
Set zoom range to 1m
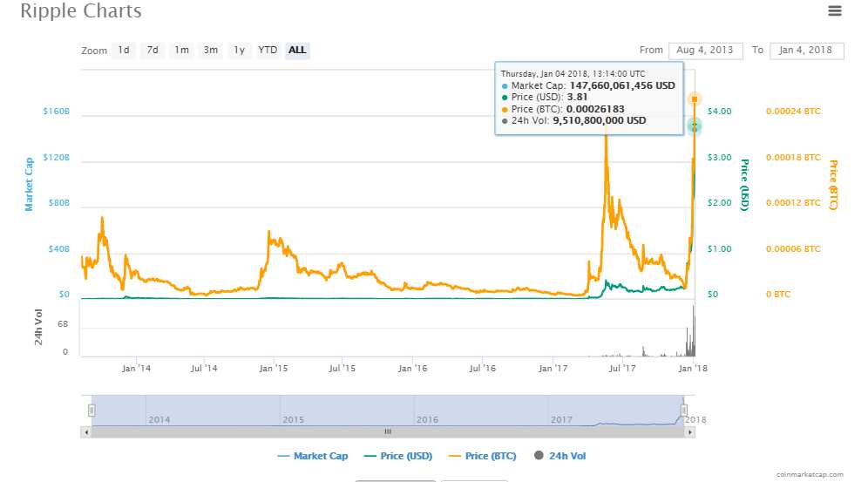(181, 51)
